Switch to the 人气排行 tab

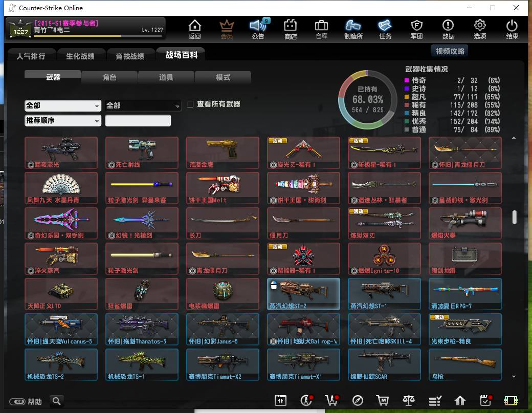(x=31, y=56)
